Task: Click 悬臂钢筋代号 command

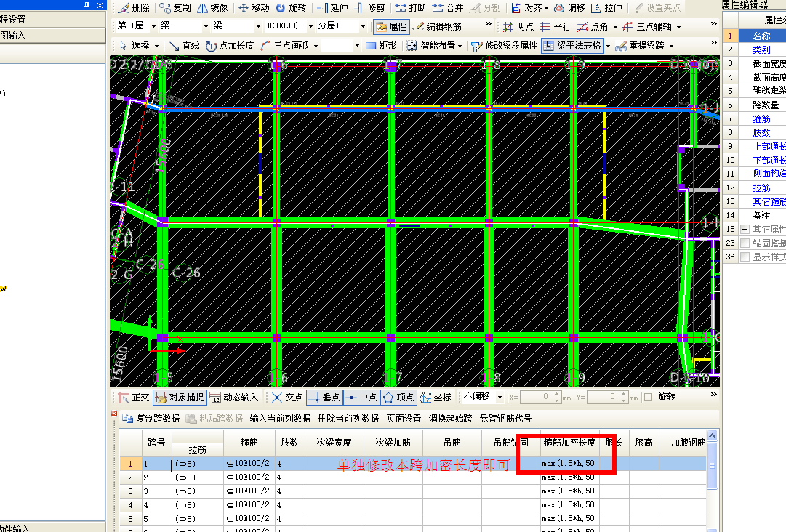Action: [505, 419]
